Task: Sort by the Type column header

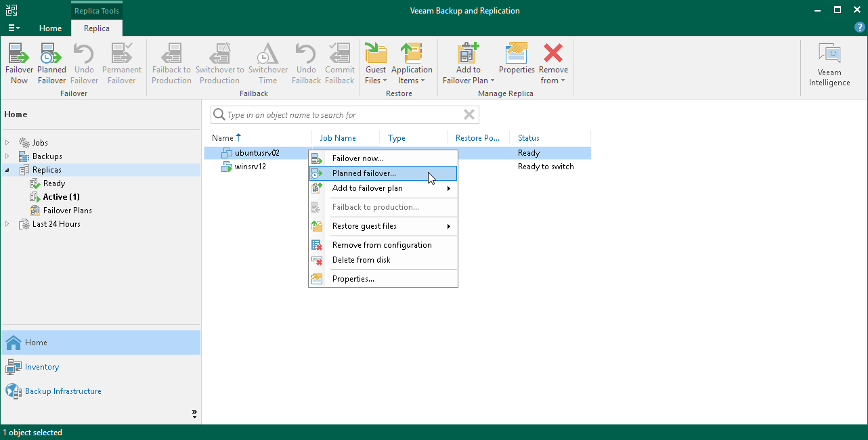Action: tap(397, 137)
